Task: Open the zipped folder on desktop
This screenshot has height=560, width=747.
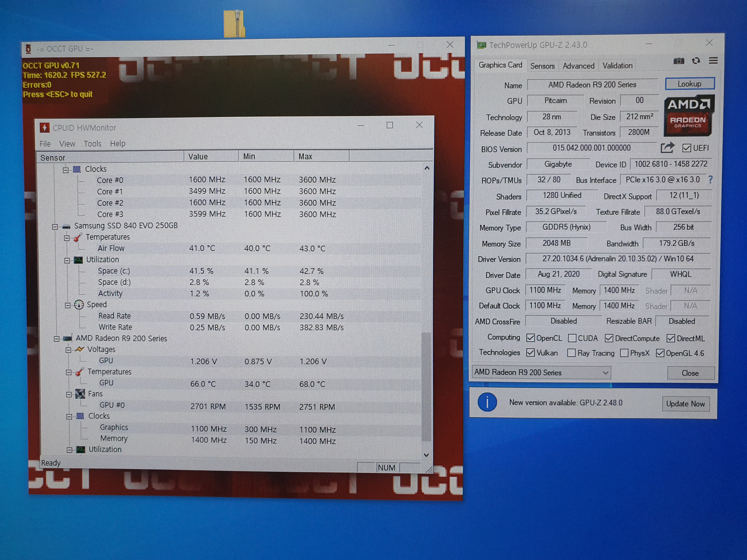Action: tap(234, 24)
